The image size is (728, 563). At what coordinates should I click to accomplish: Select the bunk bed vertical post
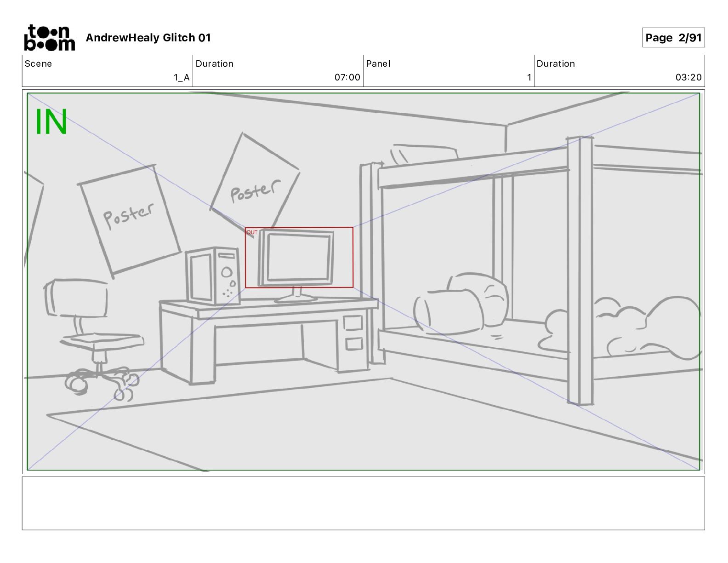click(x=580, y=270)
